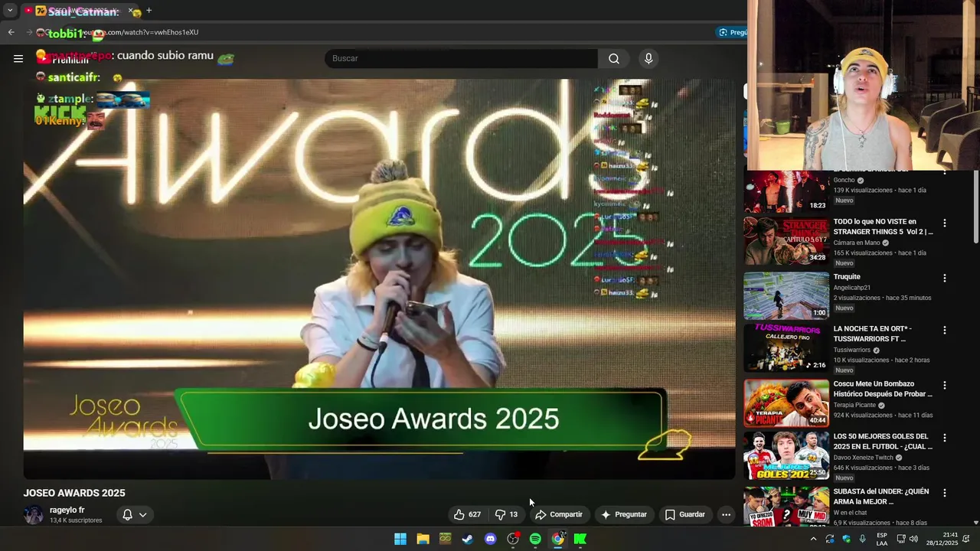The width and height of the screenshot is (980, 551).
Task: Open rageylo fr channel name link
Action: tap(67, 510)
